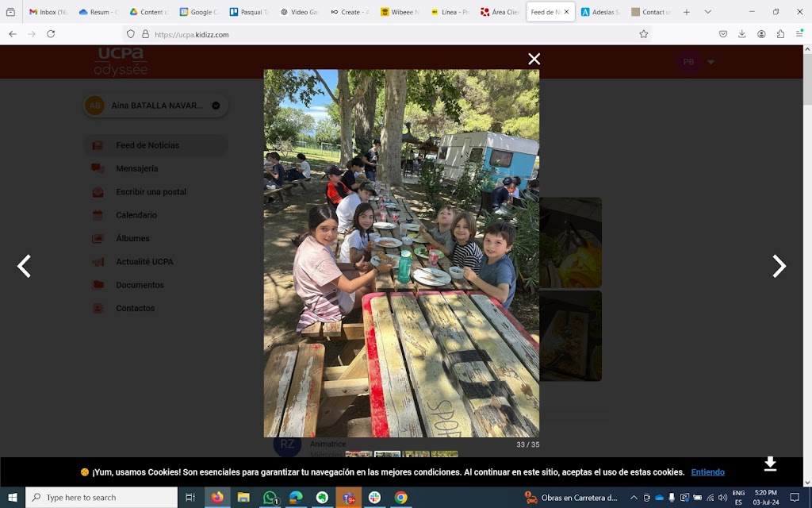Open Álbumes section
Image resolution: width=812 pixels, height=508 pixels.
(132, 238)
